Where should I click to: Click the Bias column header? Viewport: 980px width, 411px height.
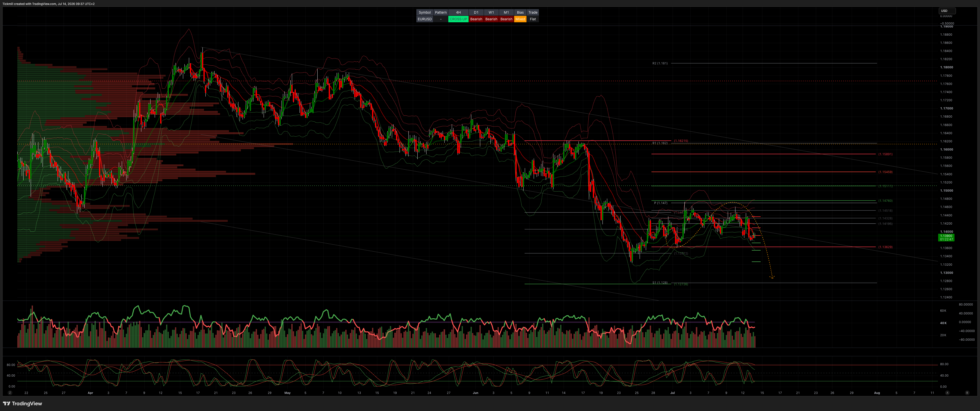tap(520, 13)
